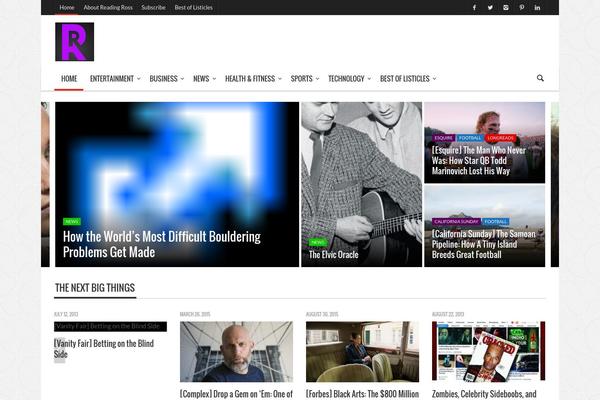Open About Reading Ross page
Screen dimensions: 600x400
click(108, 7)
